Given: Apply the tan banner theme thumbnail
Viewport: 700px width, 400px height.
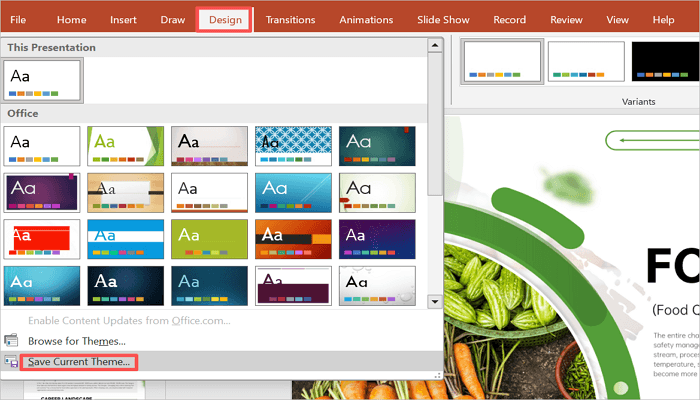Looking at the screenshot, I should (x=125, y=193).
